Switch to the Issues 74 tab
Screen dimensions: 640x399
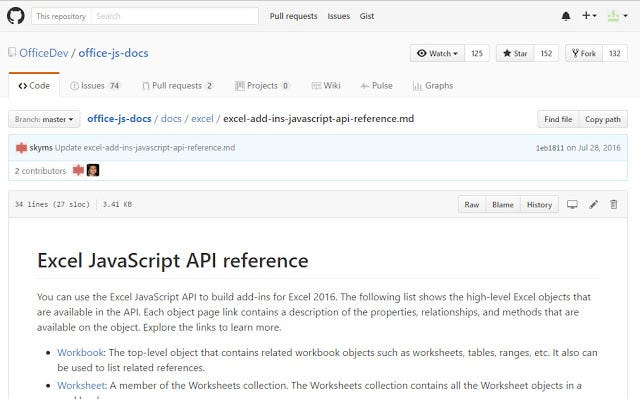tap(95, 86)
